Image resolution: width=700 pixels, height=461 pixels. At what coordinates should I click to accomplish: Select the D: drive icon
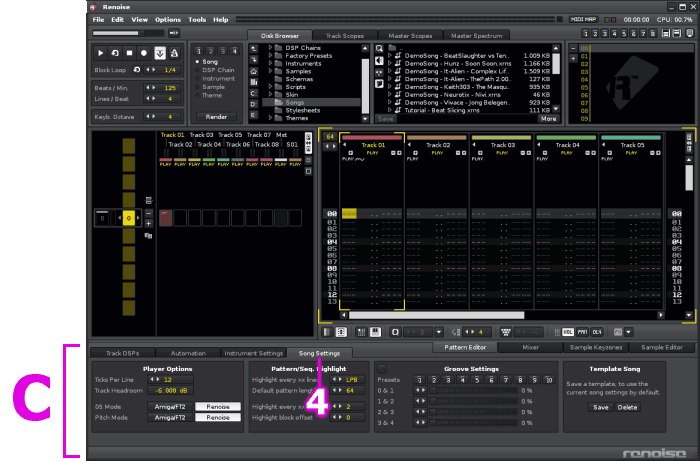[x=254, y=104]
